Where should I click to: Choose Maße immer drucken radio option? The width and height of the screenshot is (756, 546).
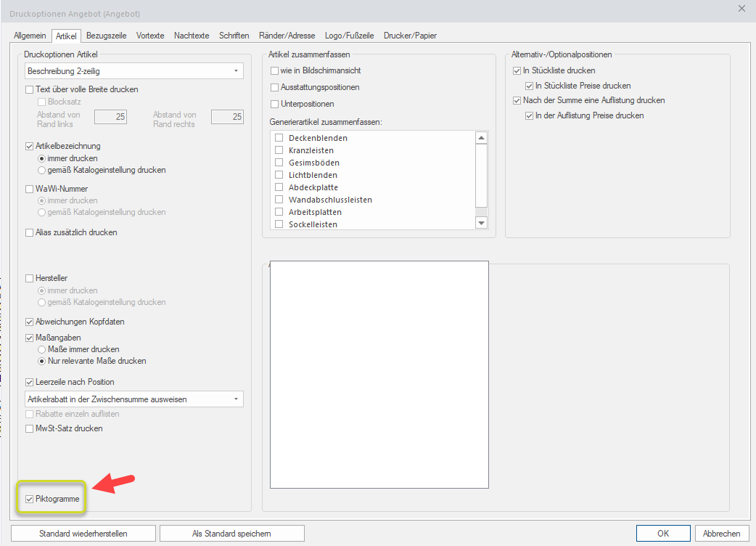(42, 349)
